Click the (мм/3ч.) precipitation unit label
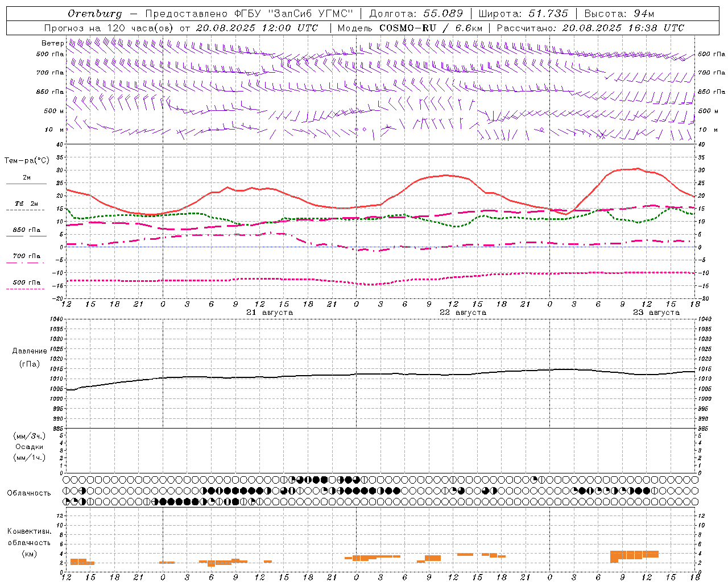 (30, 436)
